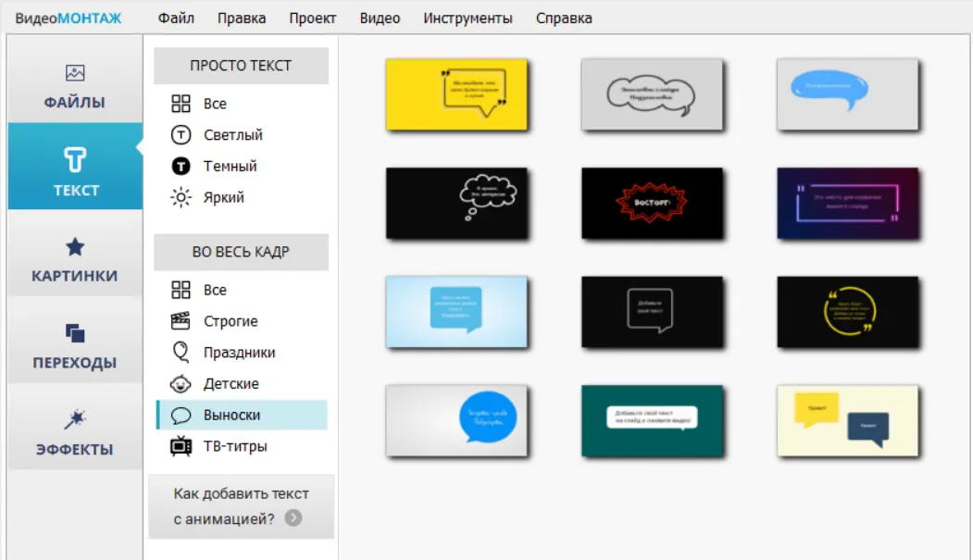Click the Светлый text style icon
This screenshot has width=973, height=560.
click(x=181, y=134)
